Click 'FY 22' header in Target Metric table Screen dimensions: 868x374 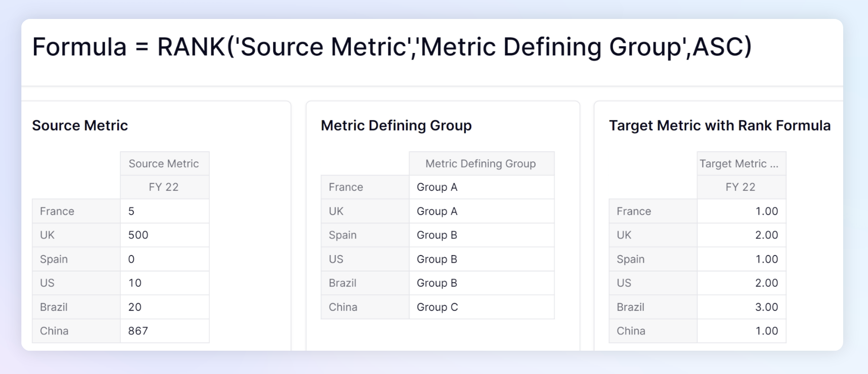pos(742,187)
